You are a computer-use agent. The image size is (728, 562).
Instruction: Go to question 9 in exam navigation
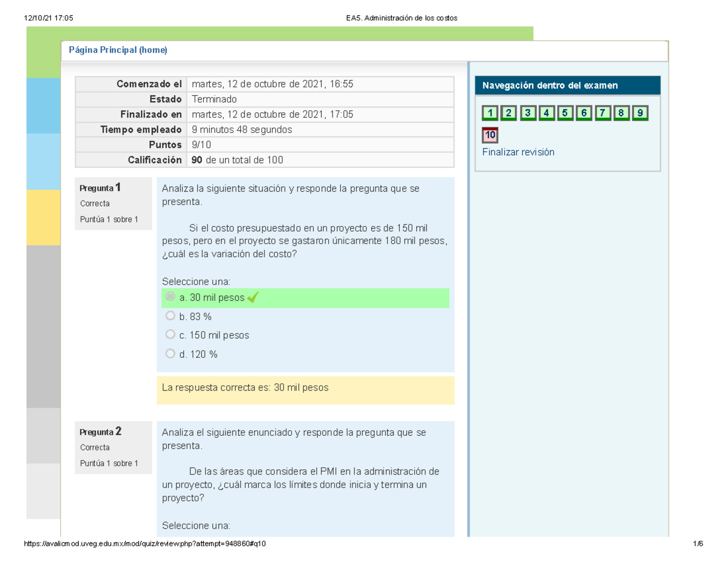pyautogui.click(x=641, y=113)
